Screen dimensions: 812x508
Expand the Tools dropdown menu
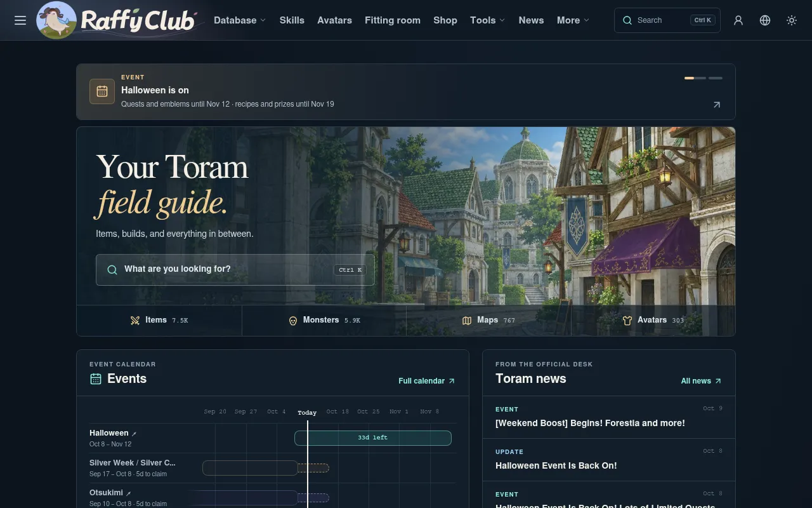click(487, 20)
